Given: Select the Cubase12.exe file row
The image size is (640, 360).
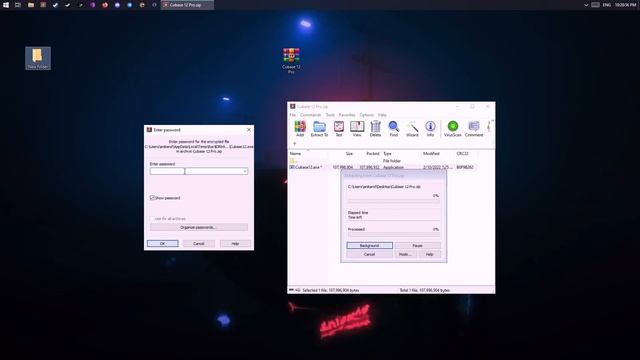Looking at the screenshot, I should (x=384, y=167).
